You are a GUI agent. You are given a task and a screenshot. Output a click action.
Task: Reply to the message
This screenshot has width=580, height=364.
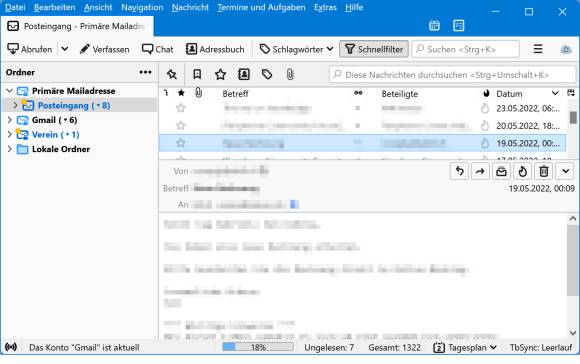click(x=459, y=171)
